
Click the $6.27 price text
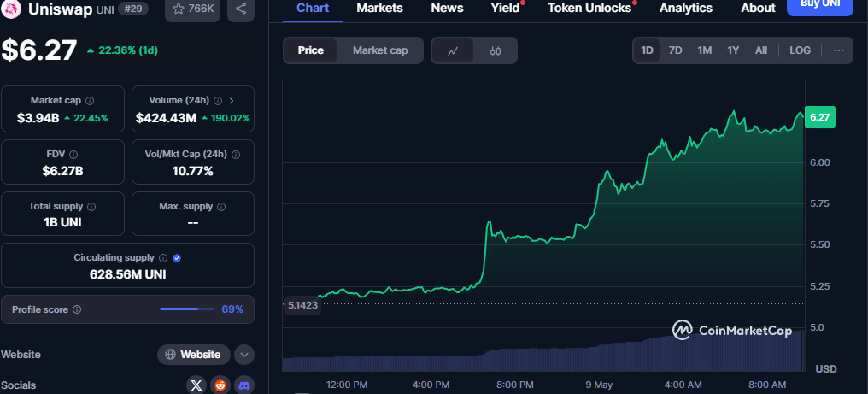38,50
